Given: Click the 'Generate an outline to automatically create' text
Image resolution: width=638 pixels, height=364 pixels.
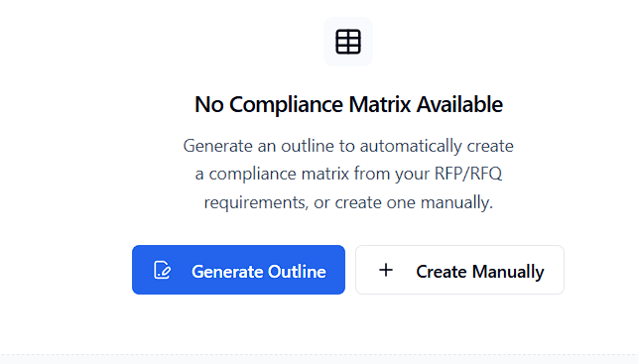Looking at the screenshot, I should pos(348,146).
